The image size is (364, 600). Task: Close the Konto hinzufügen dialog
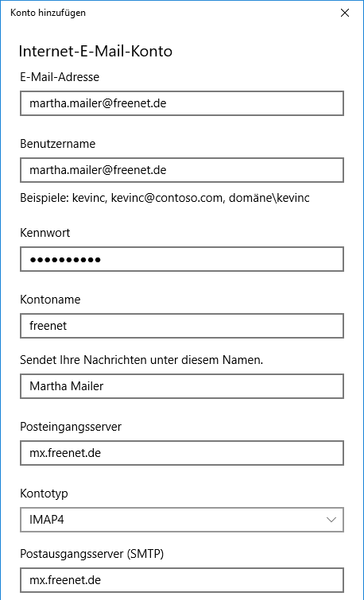(344, 13)
